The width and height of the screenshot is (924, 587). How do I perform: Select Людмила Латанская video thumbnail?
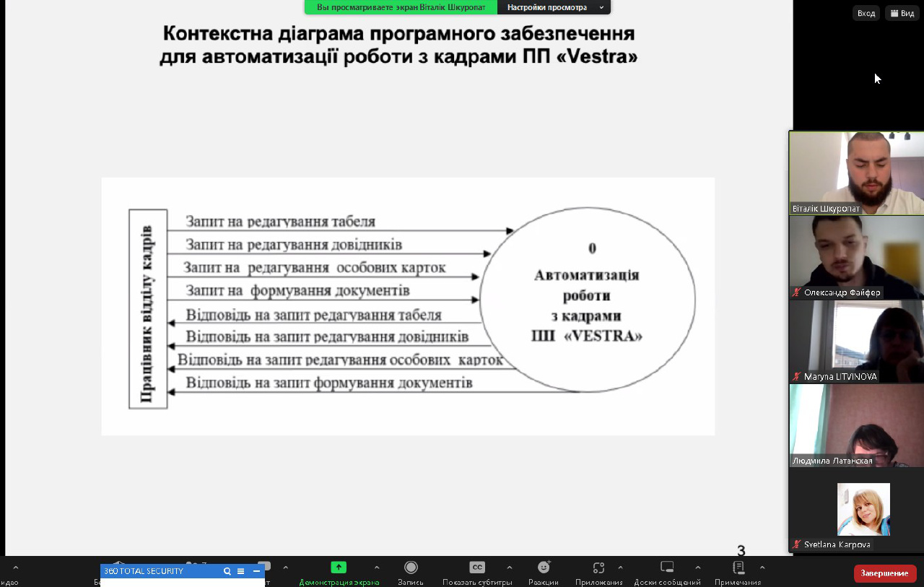point(856,425)
